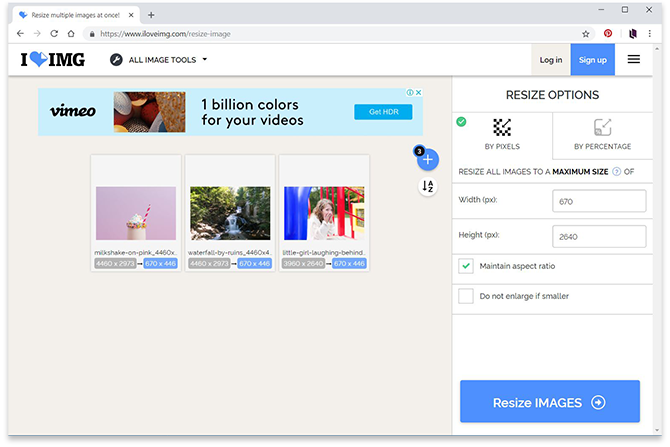Bookmark page with star icon

point(586,33)
